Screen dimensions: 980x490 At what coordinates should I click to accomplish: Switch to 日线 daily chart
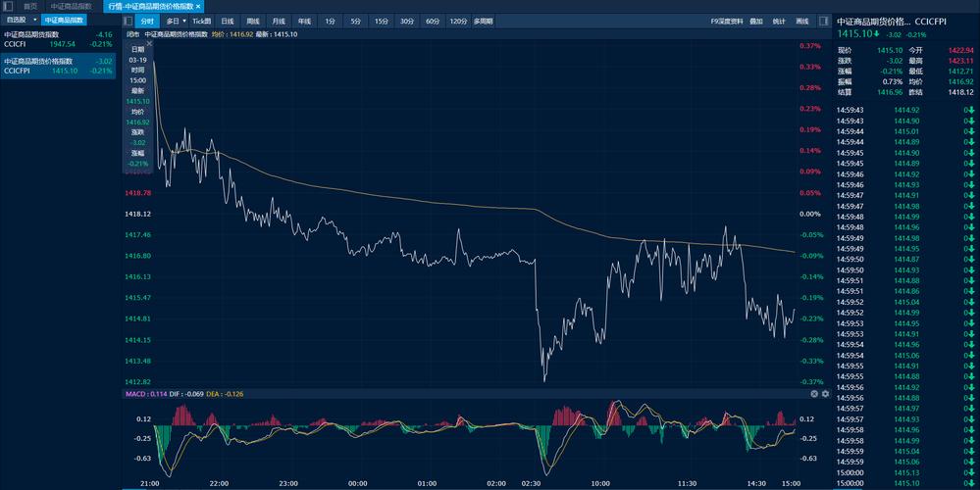coord(228,20)
